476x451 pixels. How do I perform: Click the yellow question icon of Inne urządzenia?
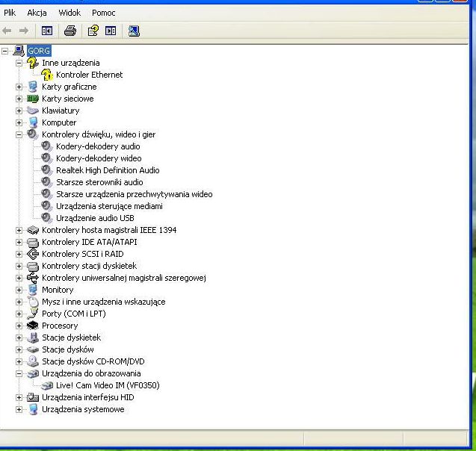[32, 63]
